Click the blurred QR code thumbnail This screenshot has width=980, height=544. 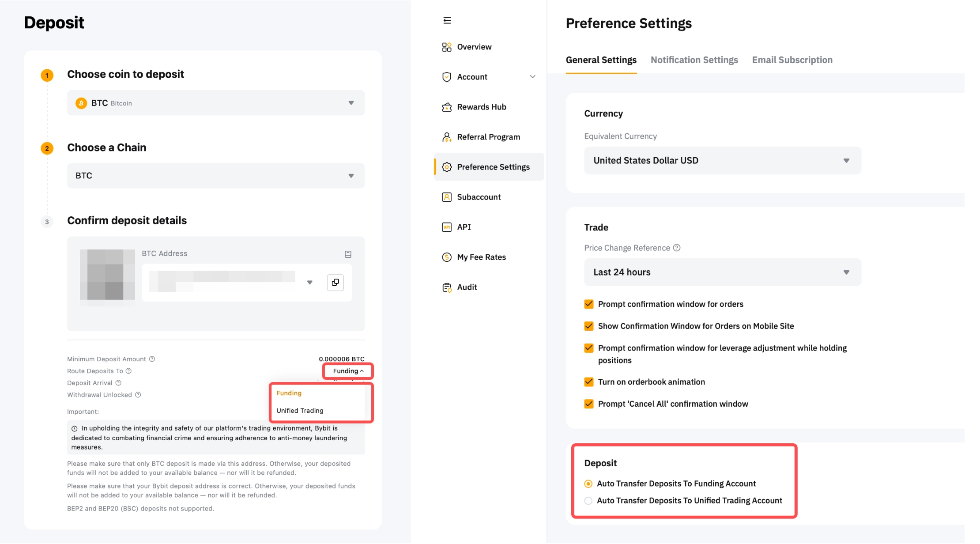tap(107, 276)
